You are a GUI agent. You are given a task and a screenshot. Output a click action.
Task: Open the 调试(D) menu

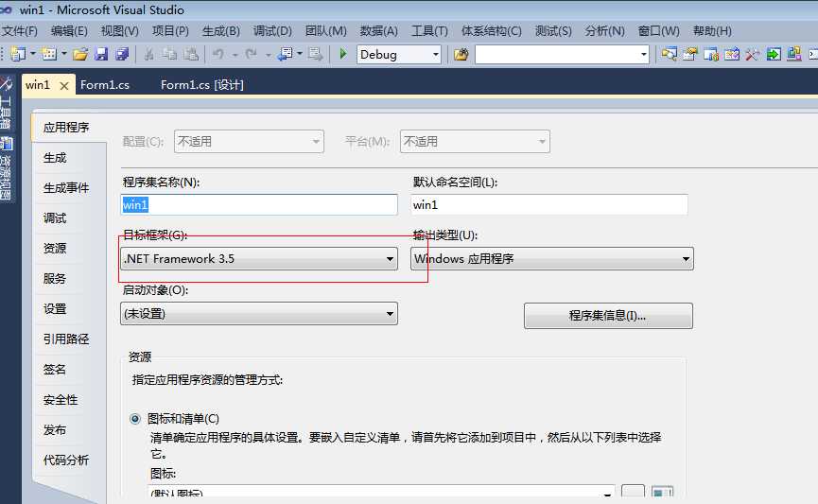272,31
